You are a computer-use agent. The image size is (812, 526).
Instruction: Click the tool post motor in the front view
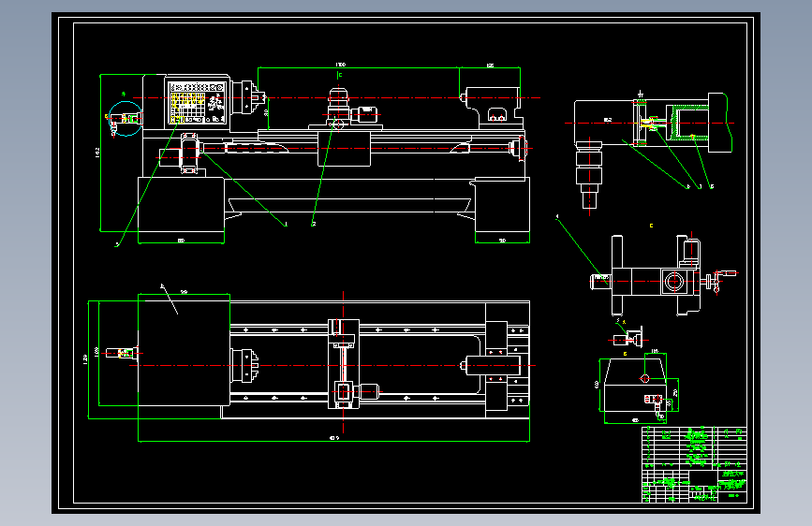[365, 114]
